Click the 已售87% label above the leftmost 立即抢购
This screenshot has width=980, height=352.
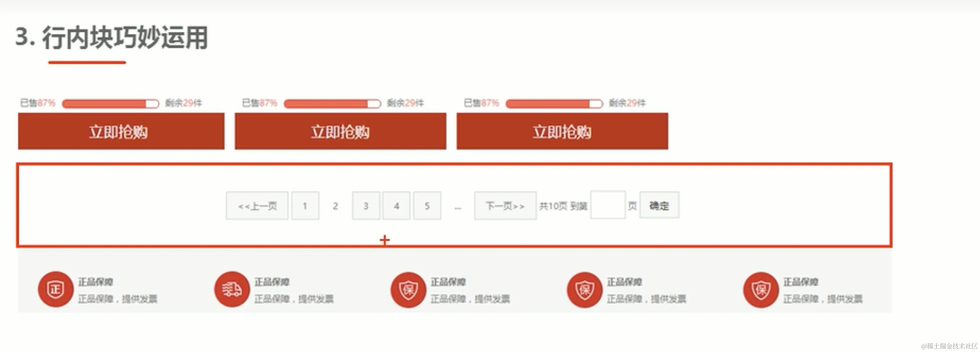click(38, 102)
